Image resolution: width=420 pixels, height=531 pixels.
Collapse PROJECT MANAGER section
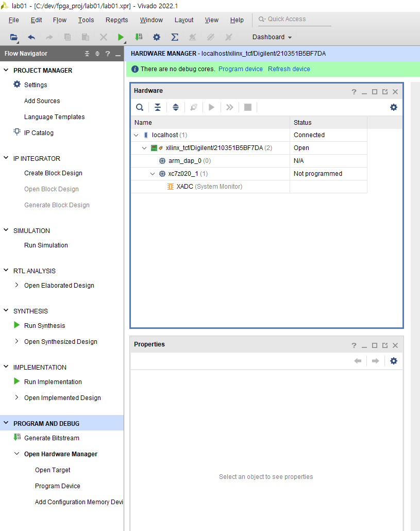(6, 70)
